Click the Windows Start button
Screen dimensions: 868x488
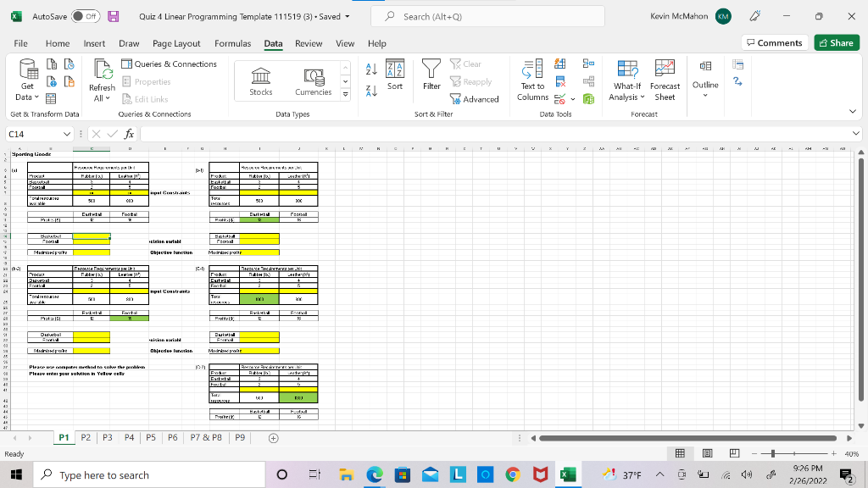coord(16,474)
